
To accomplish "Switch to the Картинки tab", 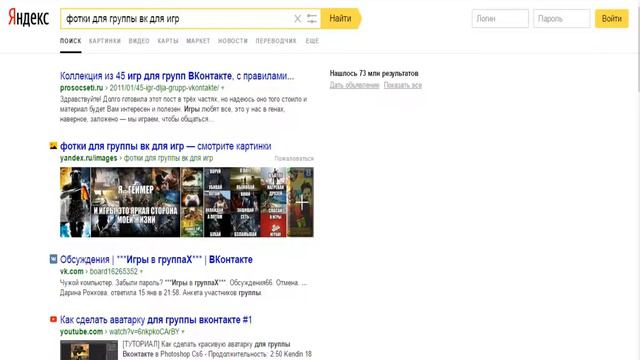I will tap(105, 41).
